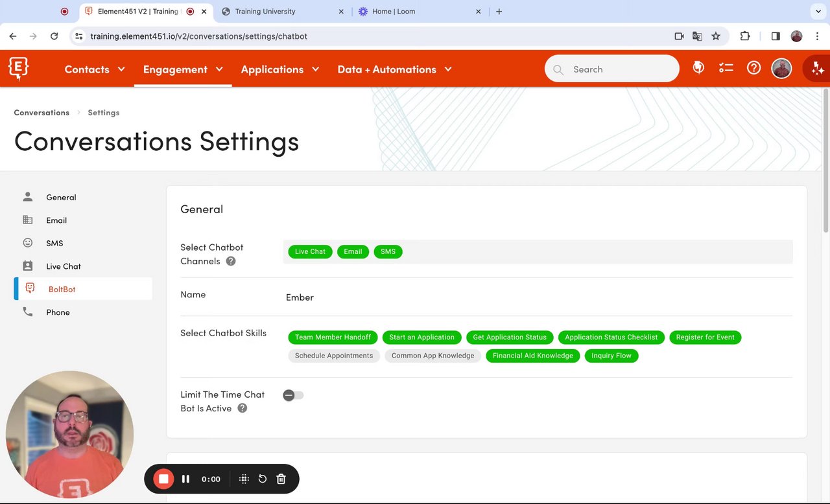Delete the Loom recording with trash icon
830x504 pixels.
pos(281,479)
